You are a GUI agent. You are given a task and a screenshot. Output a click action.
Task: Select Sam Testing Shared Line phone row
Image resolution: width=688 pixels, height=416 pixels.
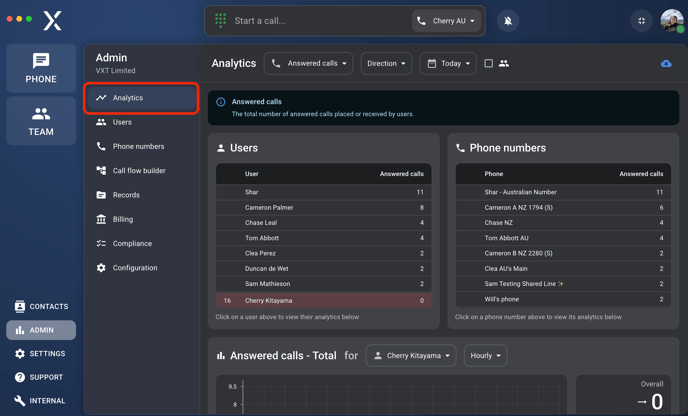[563, 284]
